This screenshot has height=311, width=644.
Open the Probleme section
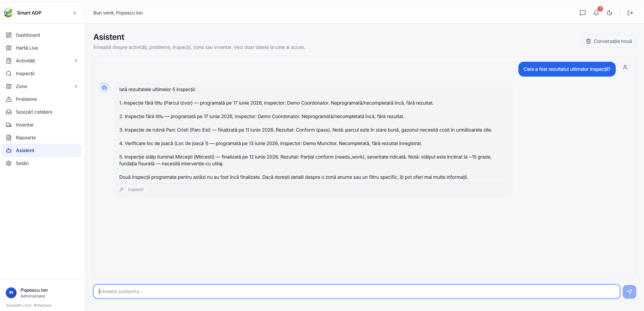coord(41,99)
